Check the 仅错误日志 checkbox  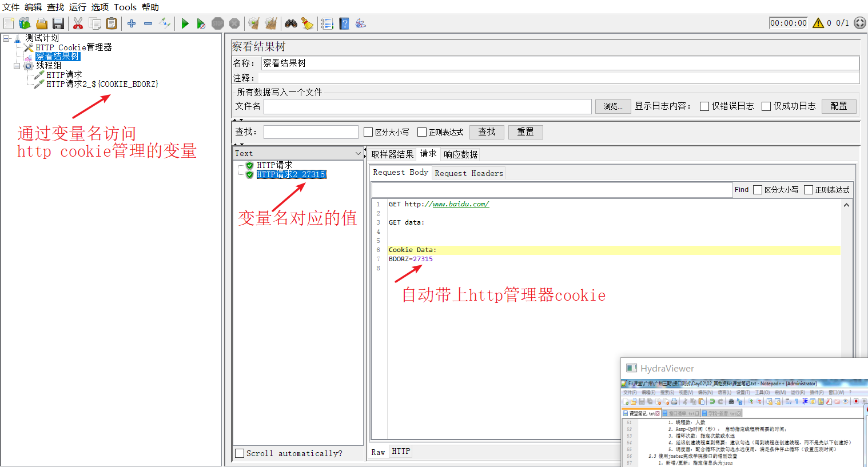(x=704, y=106)
